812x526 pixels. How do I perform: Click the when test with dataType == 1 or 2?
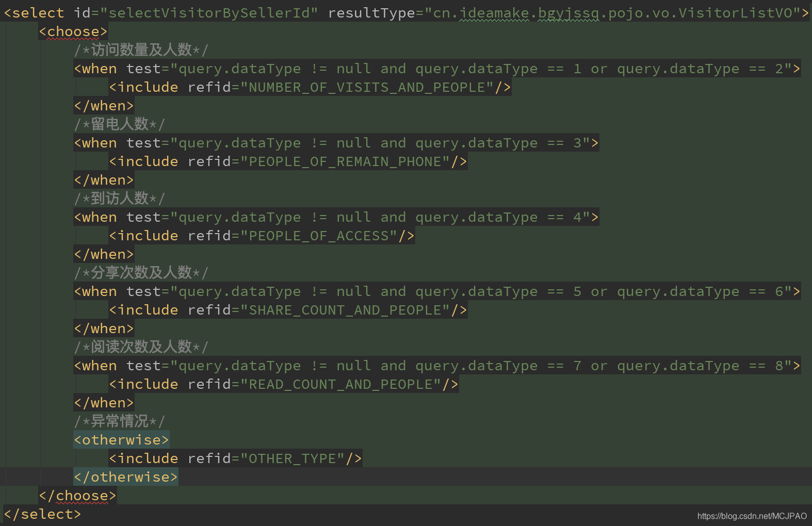point(437,69)
